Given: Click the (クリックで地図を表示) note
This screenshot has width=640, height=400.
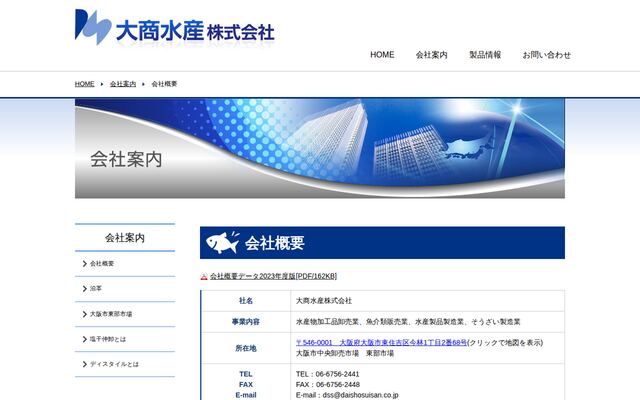Looking at the screenshot, I should (505, 342).
